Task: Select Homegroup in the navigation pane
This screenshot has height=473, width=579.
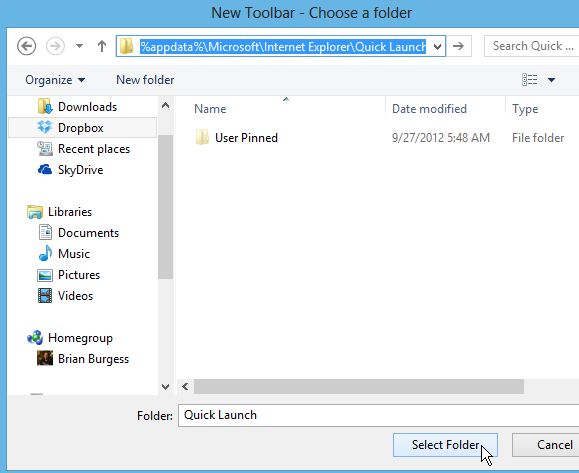Action: [x=80, y=338]
